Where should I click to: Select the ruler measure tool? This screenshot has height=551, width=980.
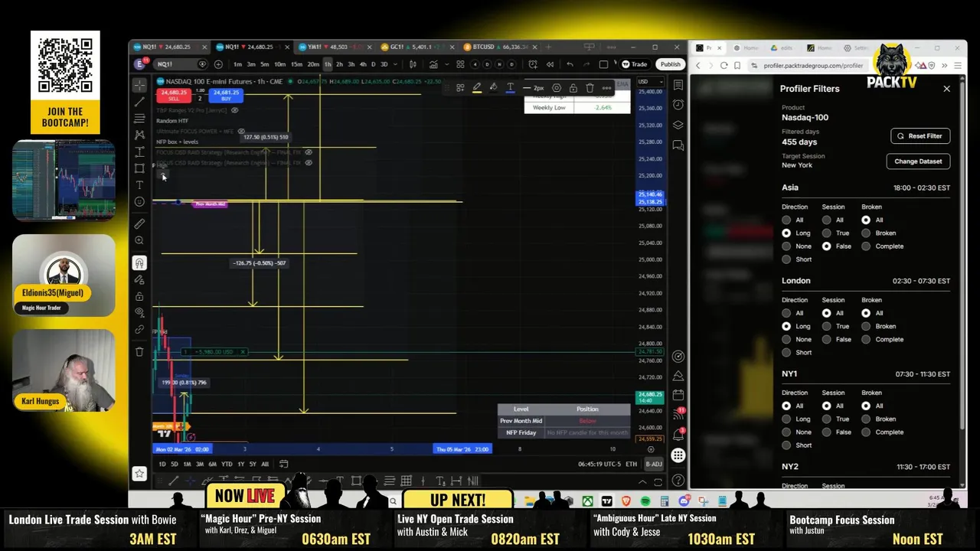coord(139,223)
